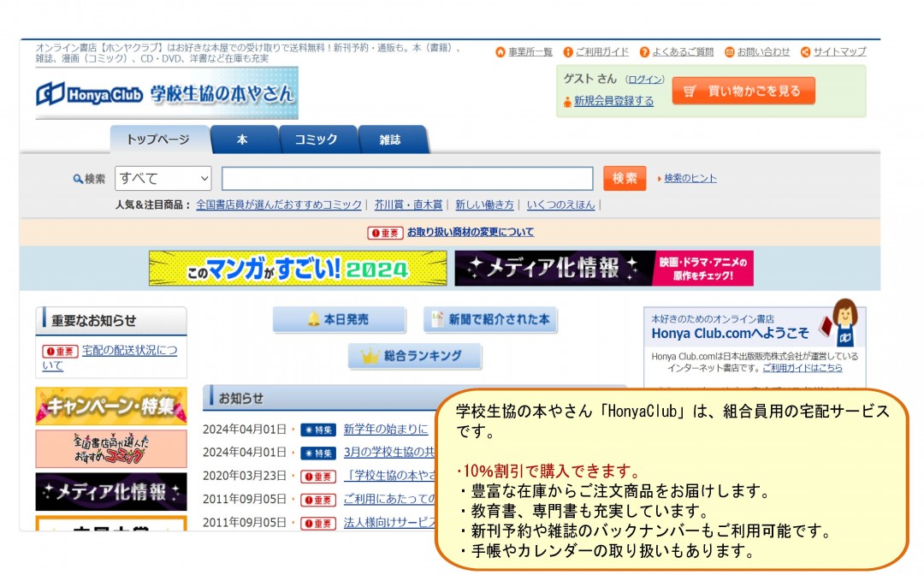Image resolution: width=924 pixels, height=575 pixels.
Task: Click the 本日発売 button
Action: pyautogui.click(x=340, y=319)
